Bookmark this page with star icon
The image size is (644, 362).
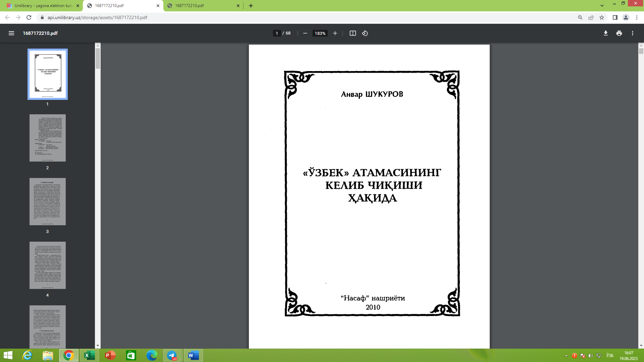[x=602, y=17]
